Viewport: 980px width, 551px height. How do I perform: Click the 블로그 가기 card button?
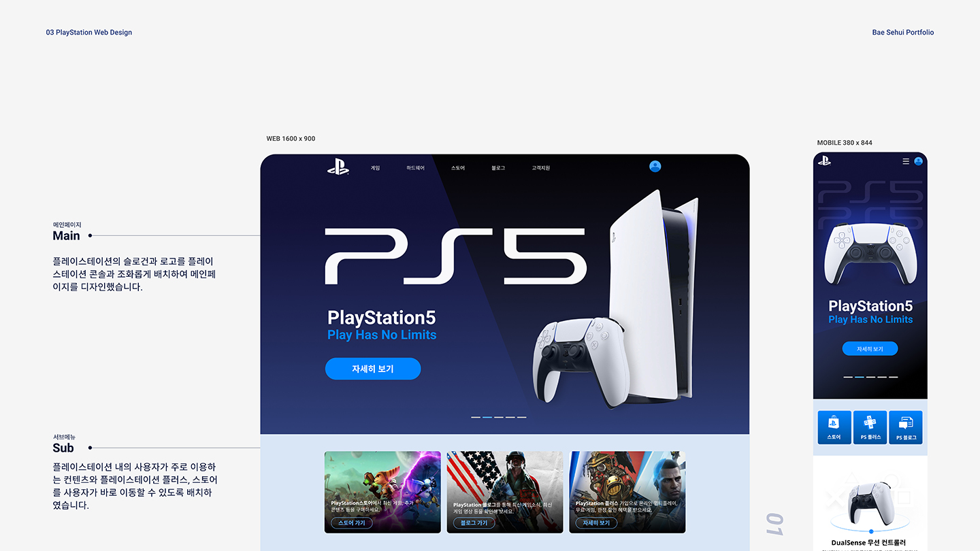point(474,523)
